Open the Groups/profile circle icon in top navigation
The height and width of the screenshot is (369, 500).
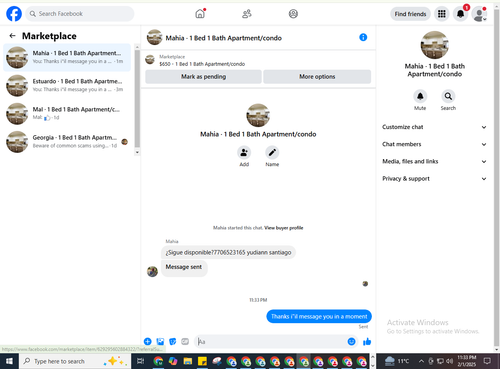[293, 14]
